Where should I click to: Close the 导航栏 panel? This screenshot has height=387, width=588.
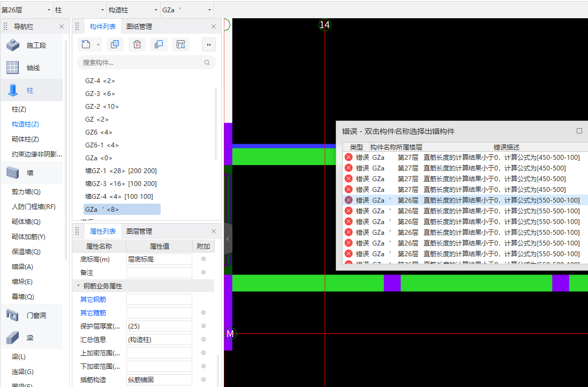pyautogui.click(x=62, y=27)
